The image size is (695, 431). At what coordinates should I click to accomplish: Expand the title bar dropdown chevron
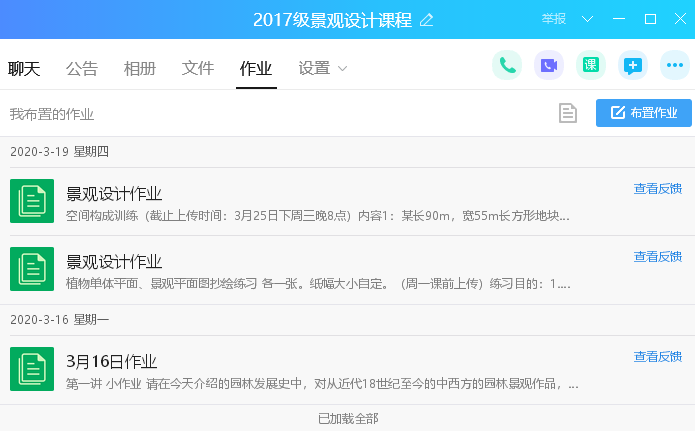(x=587, y=19)
